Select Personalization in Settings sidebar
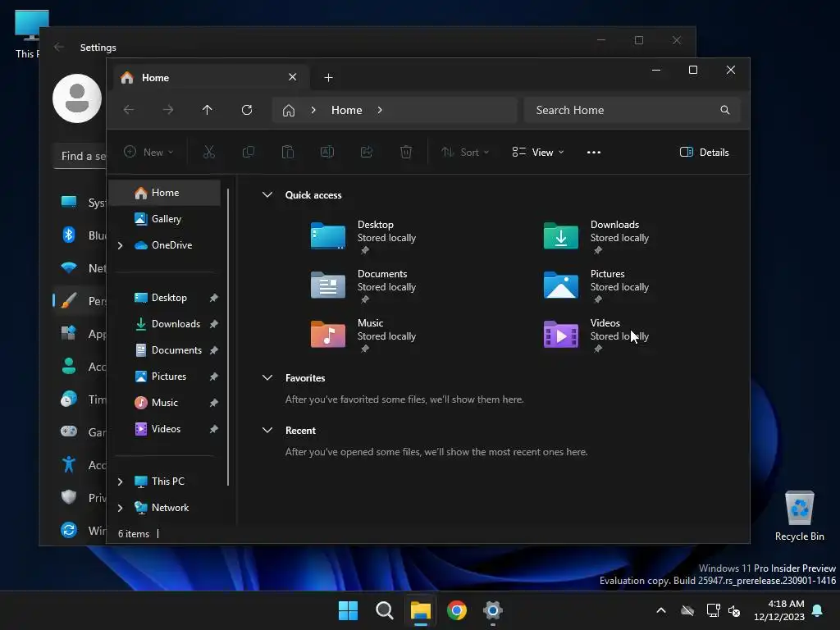This screenshot has width=840, height=630. (x=80, y=301)
